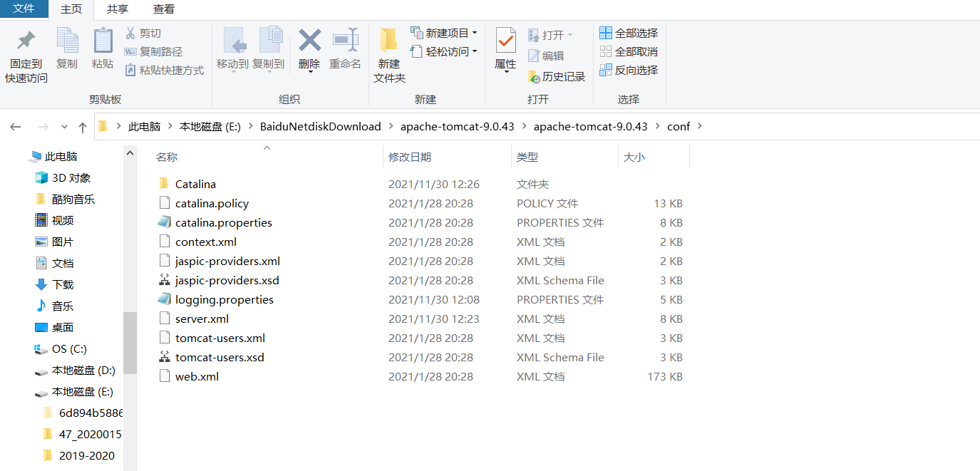Click the Back navigation arrow
The width and height of the screenshot is (980, 471).
click(16, 127)
